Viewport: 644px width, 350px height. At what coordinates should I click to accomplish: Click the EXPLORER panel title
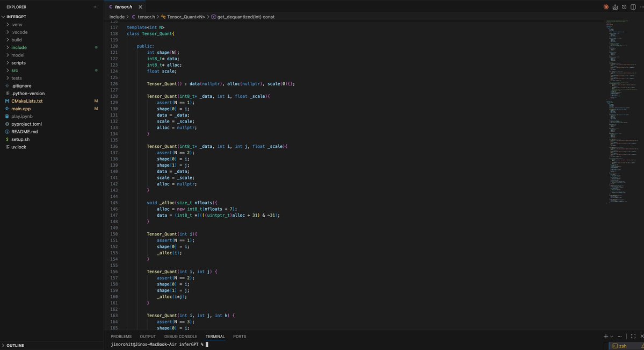17,7
